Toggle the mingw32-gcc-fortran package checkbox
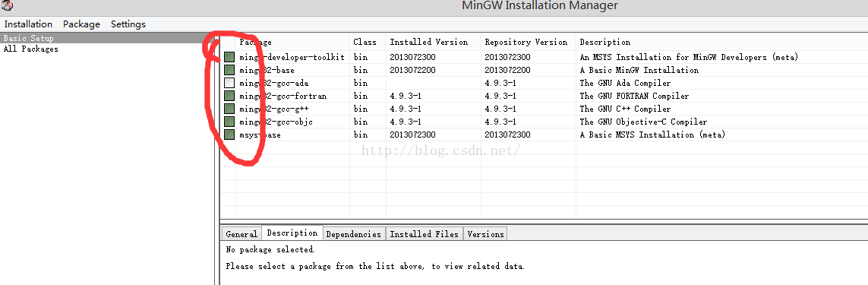Image resolution: width=868 pixels, height=285 pixels. (x=229, y=96)
